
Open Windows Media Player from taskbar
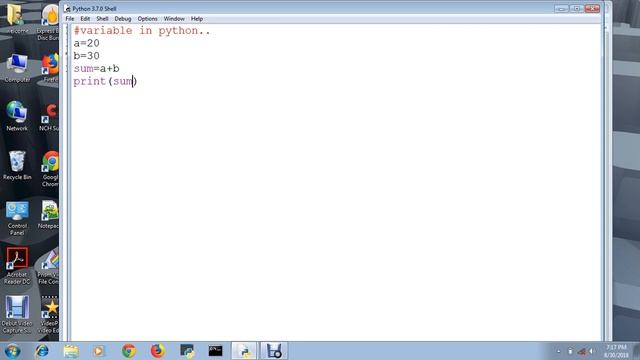point(99,351)
